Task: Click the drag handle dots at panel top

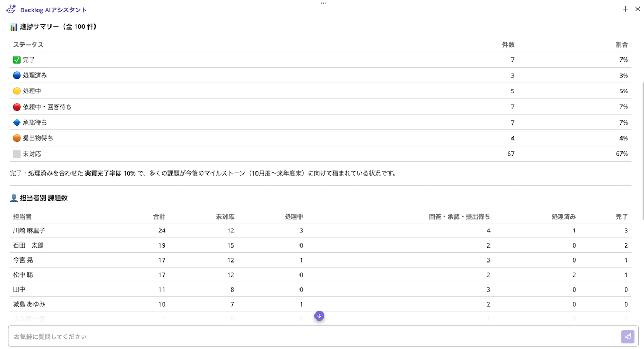Action: click(x=323, y=3)
